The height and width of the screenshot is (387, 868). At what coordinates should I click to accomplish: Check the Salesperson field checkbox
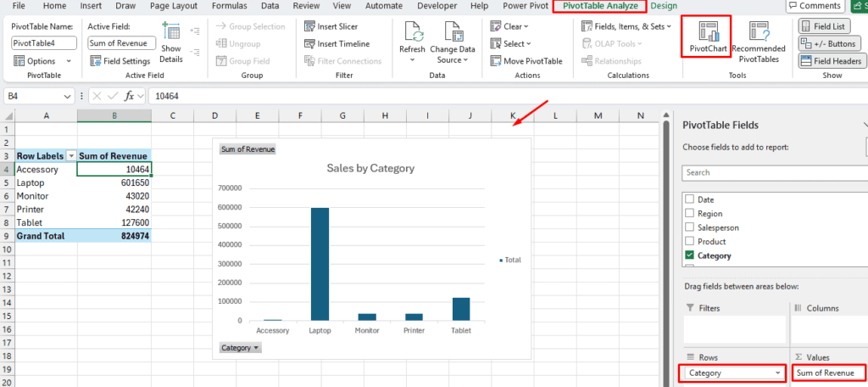coord(690,227)
